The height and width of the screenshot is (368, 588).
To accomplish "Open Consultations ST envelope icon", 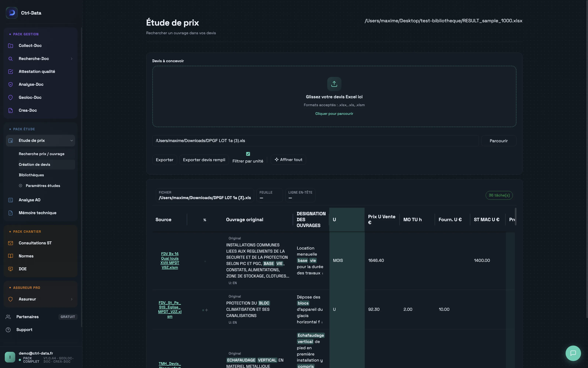I will click(x=10, y=243).
